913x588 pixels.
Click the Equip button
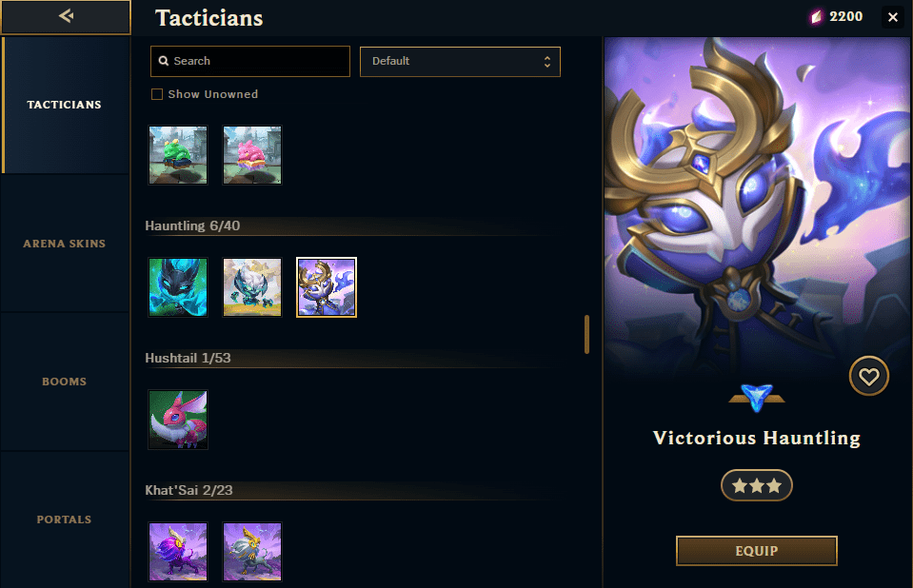pos(756,551)
